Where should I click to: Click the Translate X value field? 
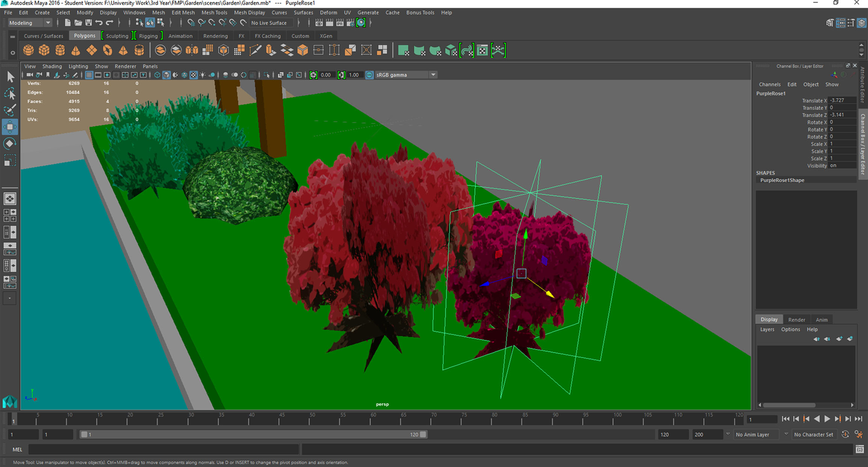[842, 101]
